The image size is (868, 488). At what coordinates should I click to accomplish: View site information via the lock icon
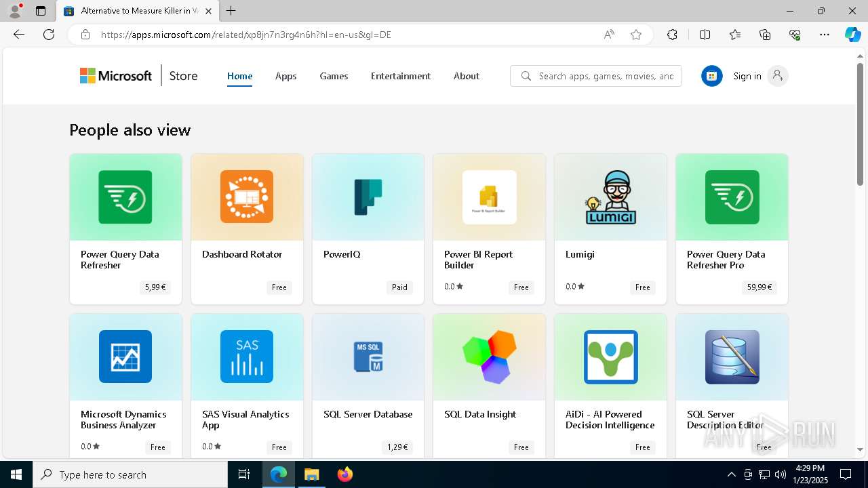(x=85, y=35)
